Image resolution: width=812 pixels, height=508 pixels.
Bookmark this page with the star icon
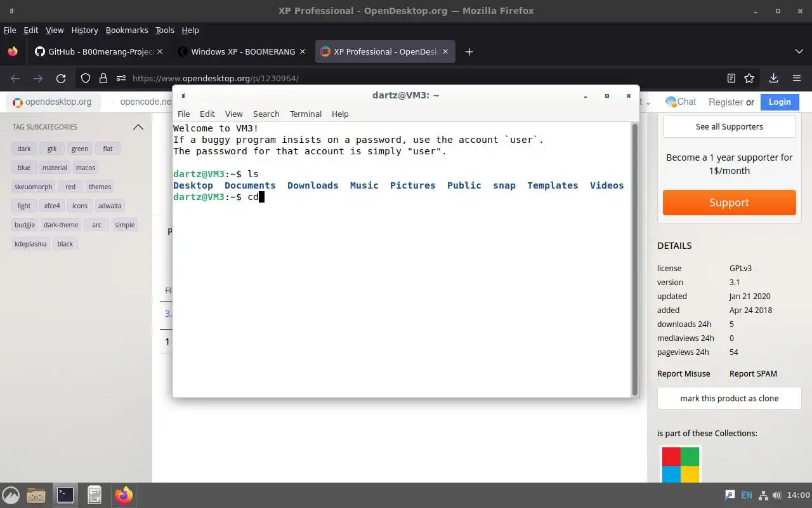coord(749,78)
